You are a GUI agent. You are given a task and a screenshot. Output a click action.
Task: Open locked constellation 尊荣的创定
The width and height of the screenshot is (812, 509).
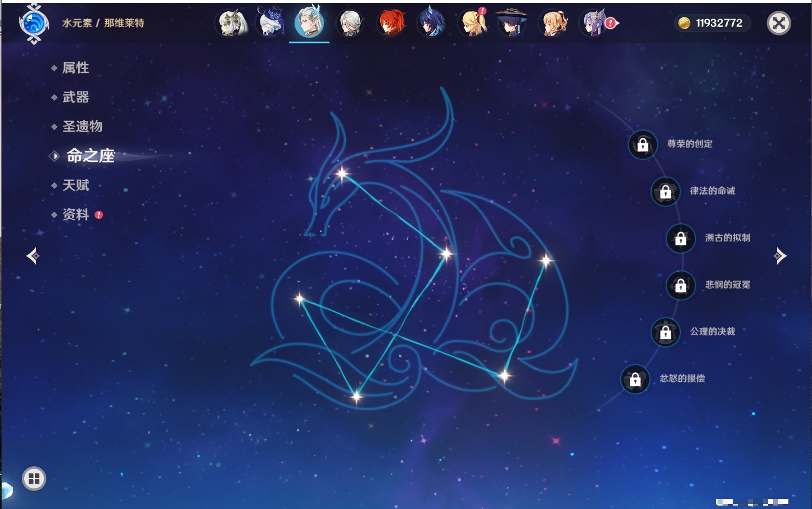[x=643, y=145]
